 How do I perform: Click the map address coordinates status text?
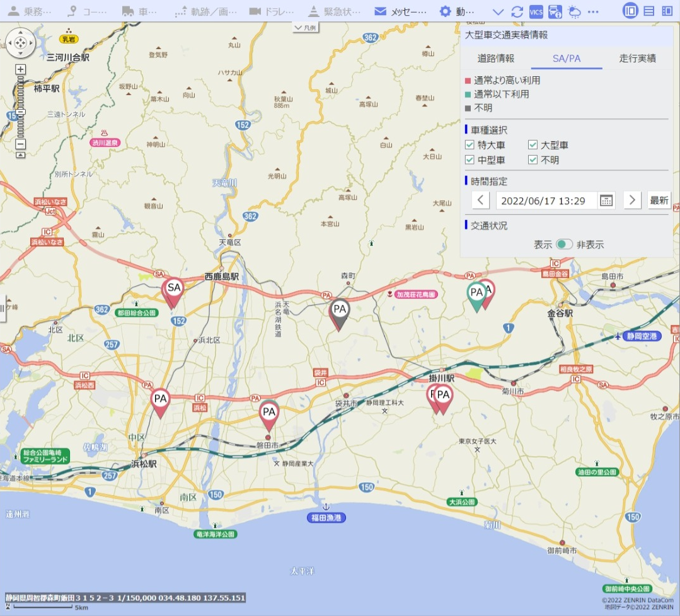pyautogui.click(x=125, y=598)
